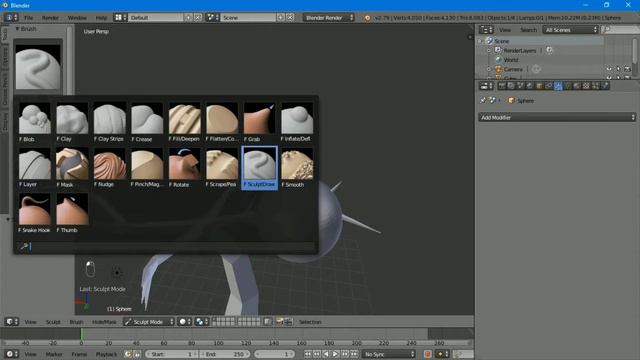Pick the Pinch/Magnify brush
640x360 pixels.
pos(147,167)
